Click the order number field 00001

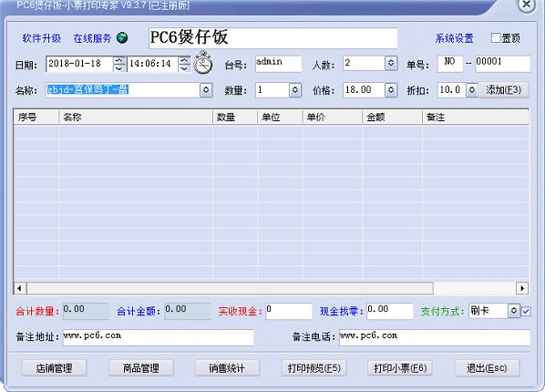point(502,64)
